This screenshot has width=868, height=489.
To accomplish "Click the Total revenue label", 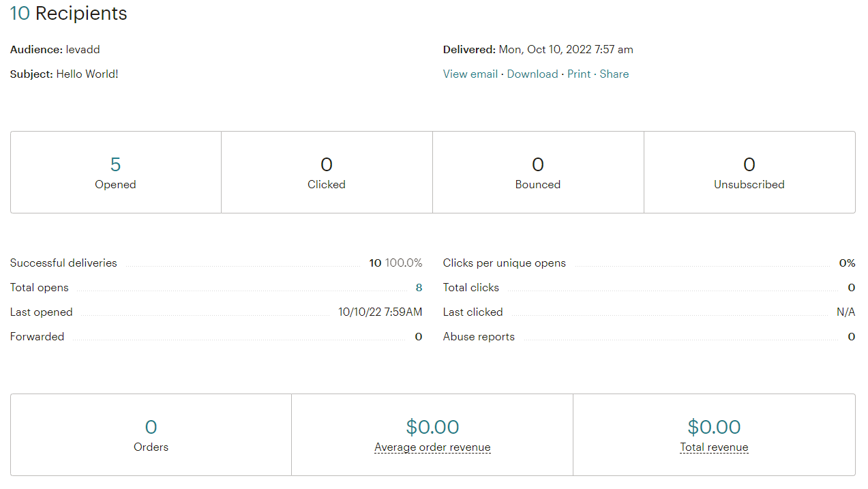I will [714, 447].
